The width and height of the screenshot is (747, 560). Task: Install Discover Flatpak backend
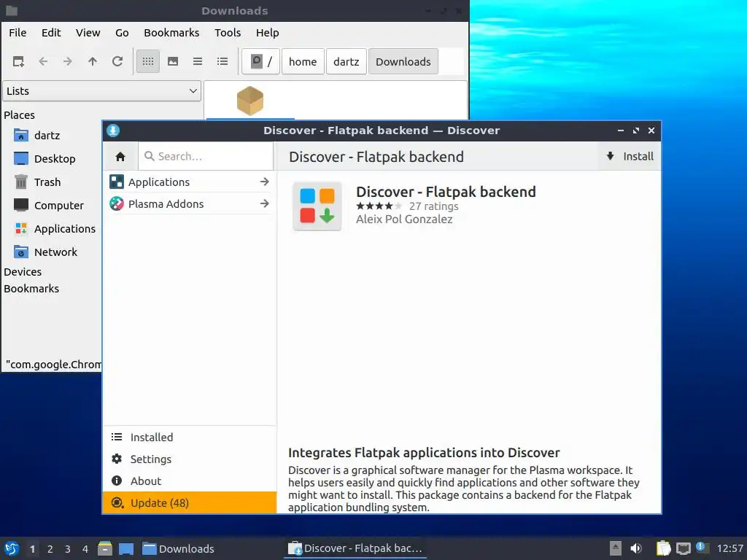coord(630,156)
